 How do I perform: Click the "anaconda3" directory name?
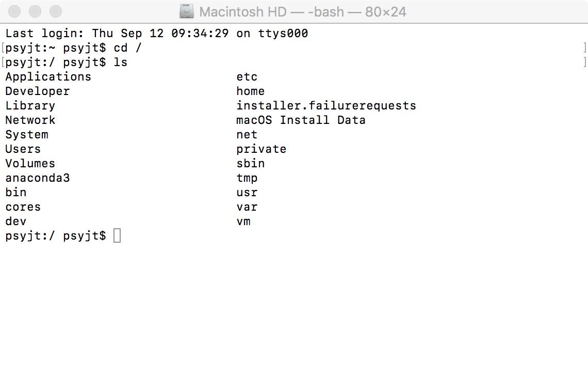click(x=37, y=178)
